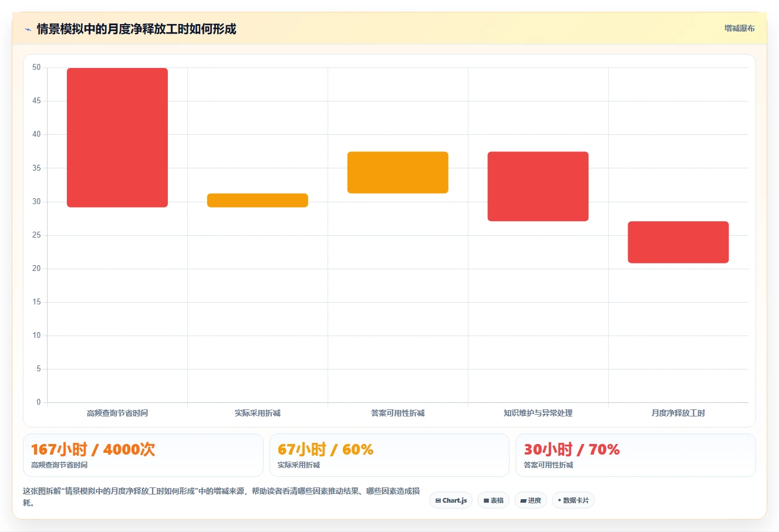
Task: Click the description paragraph below the cards
Action: pyautogui.click(x=221, y=497)
